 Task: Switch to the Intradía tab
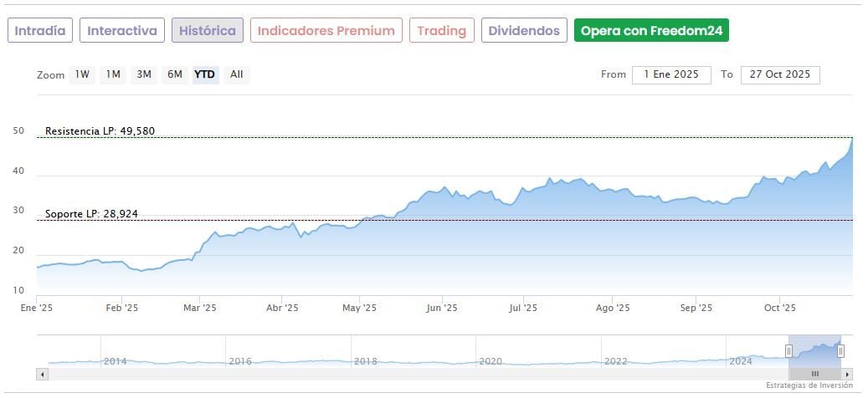tap(40, 31)
